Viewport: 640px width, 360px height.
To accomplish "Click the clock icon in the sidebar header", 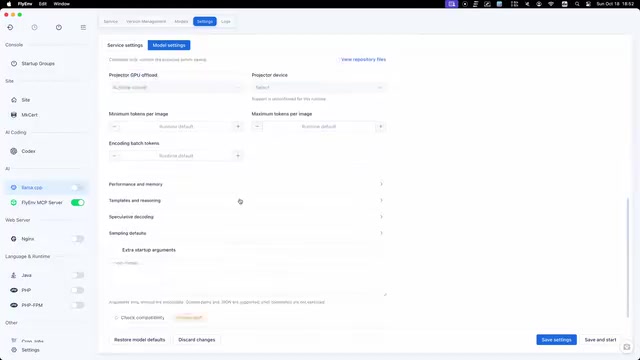I will (x=34, y=27).
